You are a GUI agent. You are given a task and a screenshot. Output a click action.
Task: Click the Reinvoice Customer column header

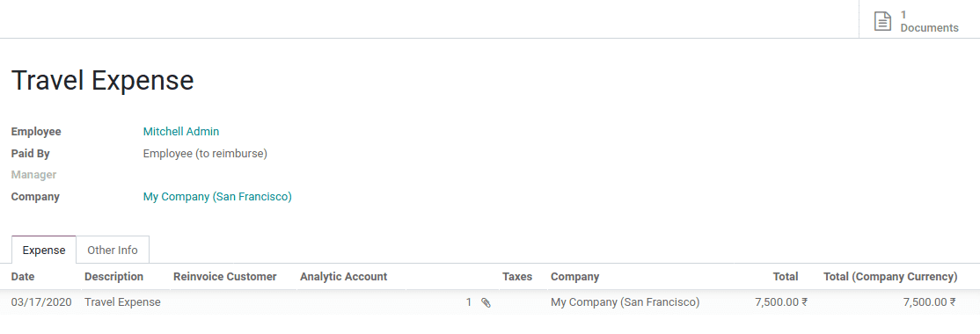pos(225,277)
